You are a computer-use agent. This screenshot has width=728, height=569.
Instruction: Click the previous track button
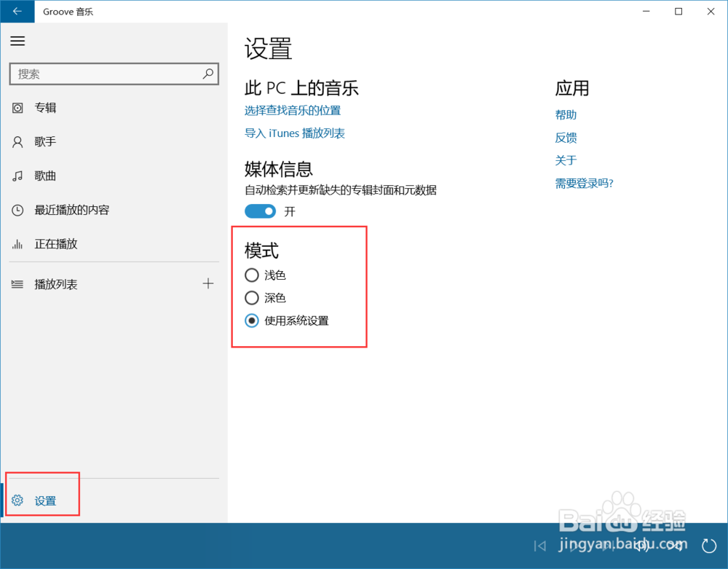click(539, 546)
